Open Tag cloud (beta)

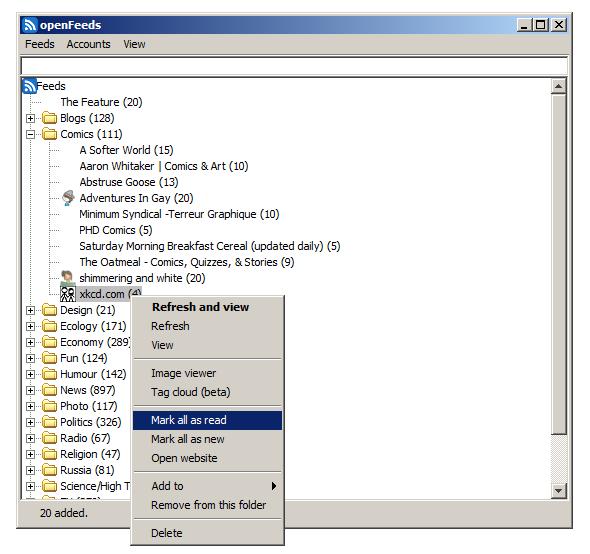pyautogui.click(x=208, y=392)
